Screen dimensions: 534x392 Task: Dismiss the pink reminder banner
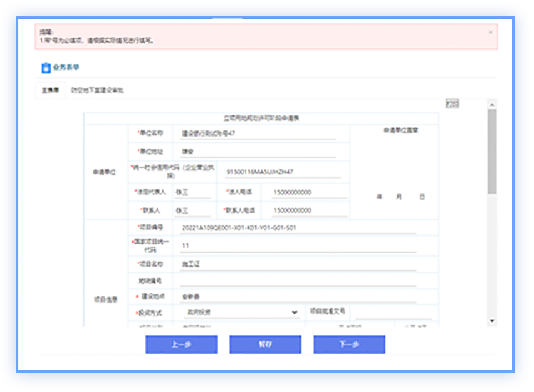(490, 32)
